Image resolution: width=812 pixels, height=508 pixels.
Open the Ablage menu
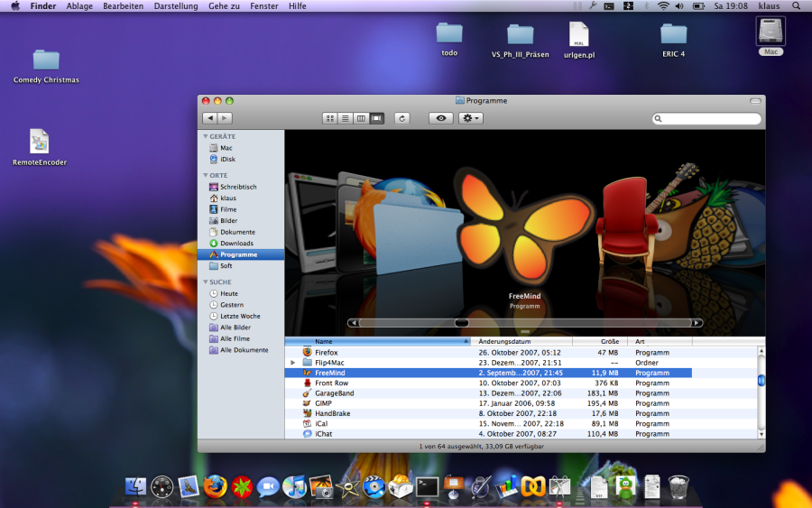pos(79,6)
